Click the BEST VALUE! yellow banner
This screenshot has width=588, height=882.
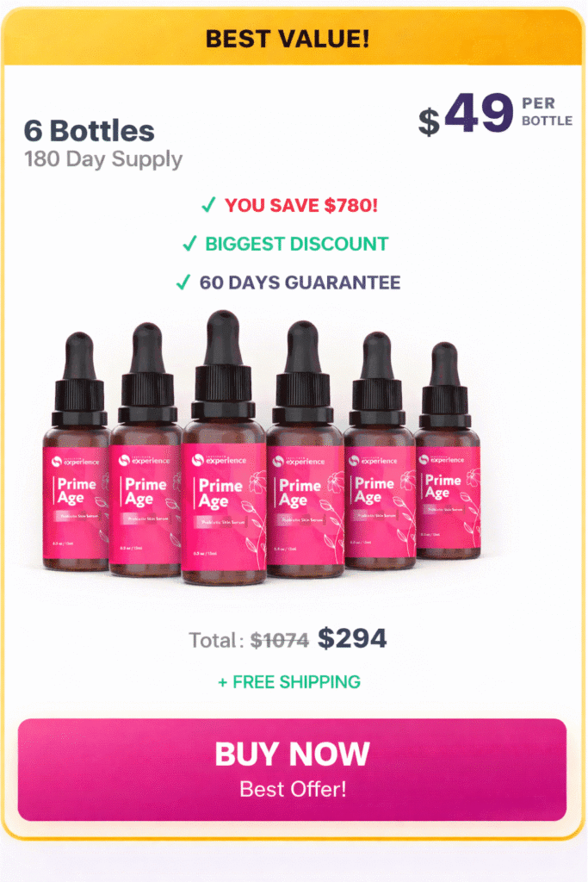click(x=293, y=39)
